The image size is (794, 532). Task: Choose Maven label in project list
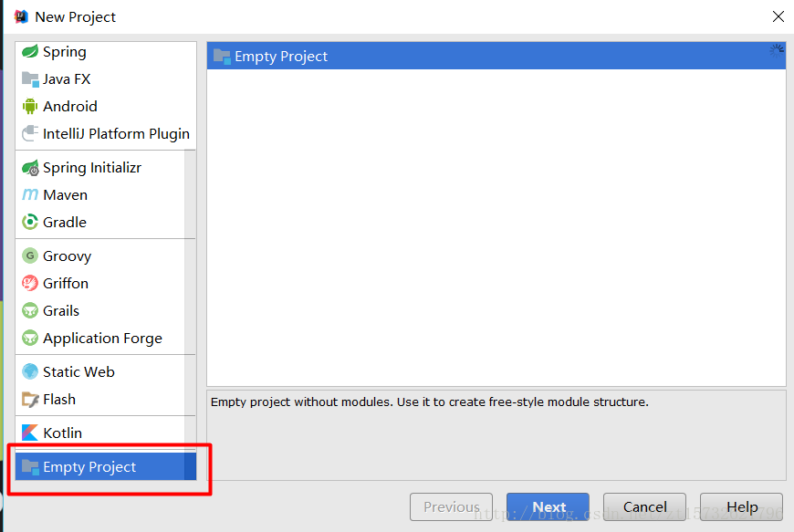[65, 195]
